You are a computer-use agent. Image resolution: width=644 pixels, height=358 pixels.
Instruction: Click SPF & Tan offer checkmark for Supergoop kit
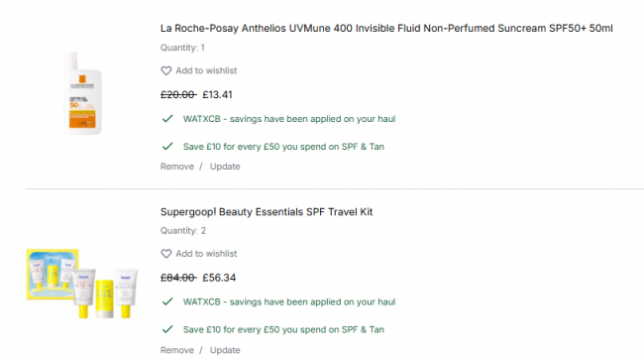click(167, 329)
